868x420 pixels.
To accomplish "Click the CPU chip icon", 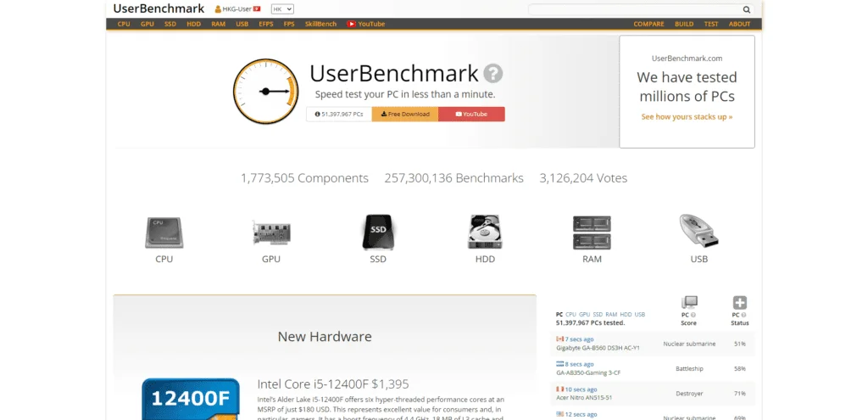I will tap(164, 232).
